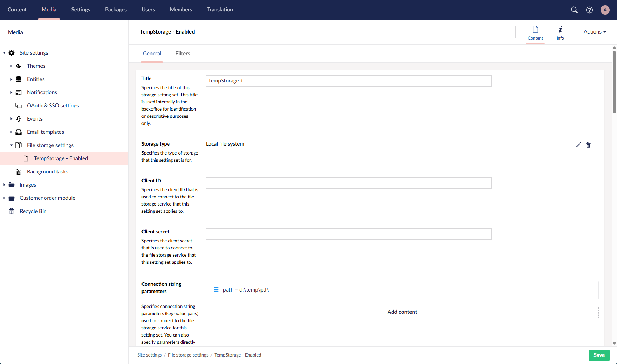Screen dimensions: 617x364
Task: Click the OAuth & SSO settings icon
Action: coord(19,106)
